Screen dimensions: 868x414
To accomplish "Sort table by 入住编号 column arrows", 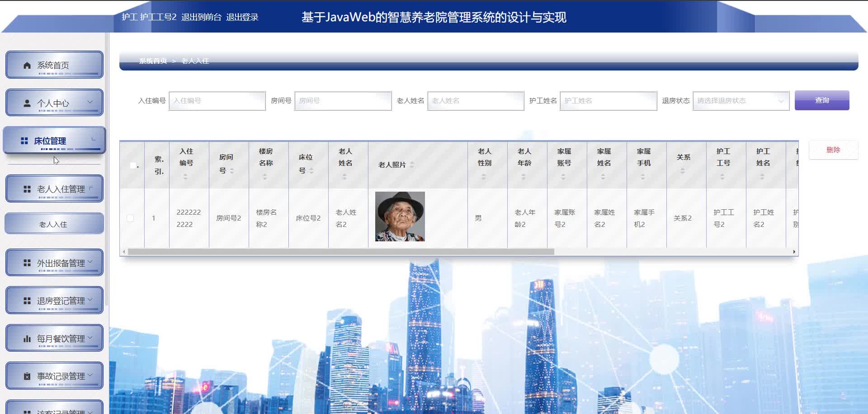I will click(x=185, y=177).
